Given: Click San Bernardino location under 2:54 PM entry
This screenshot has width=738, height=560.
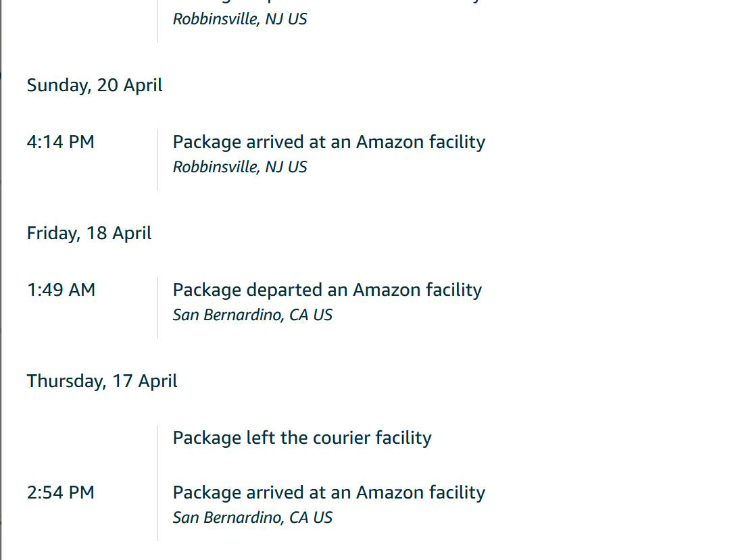Looking at the screenshot, I should (253, 517).
